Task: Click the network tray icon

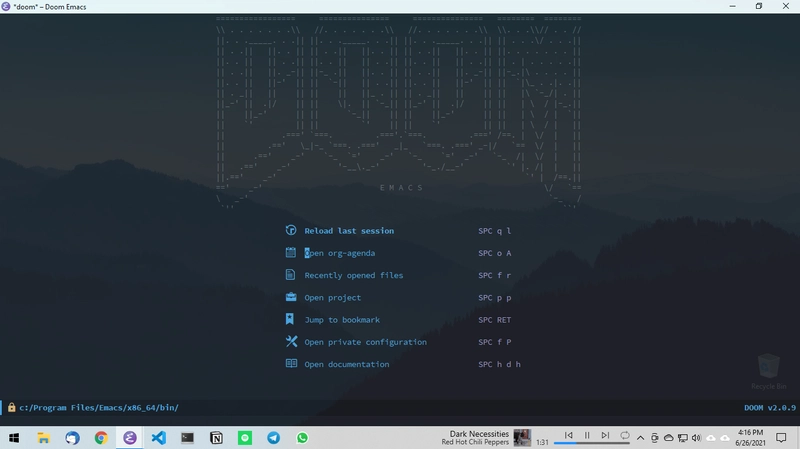Action: (683, 438)
